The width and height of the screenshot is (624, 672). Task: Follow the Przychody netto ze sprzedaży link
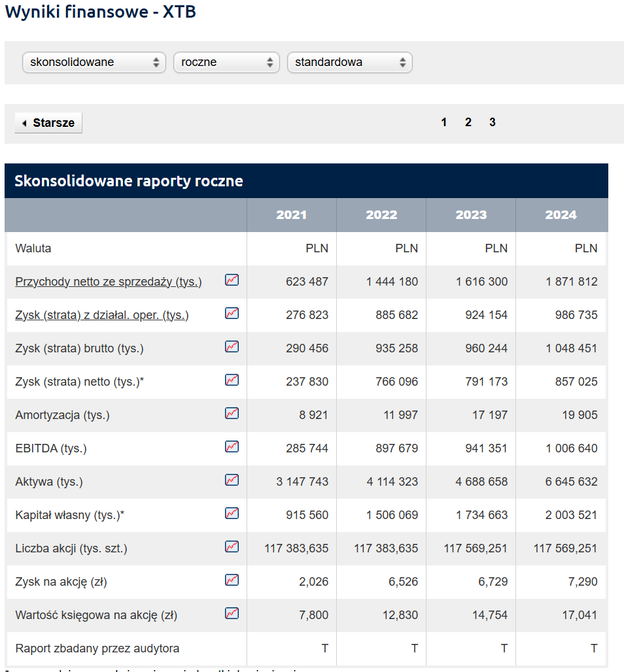click(x=109, y=282)
